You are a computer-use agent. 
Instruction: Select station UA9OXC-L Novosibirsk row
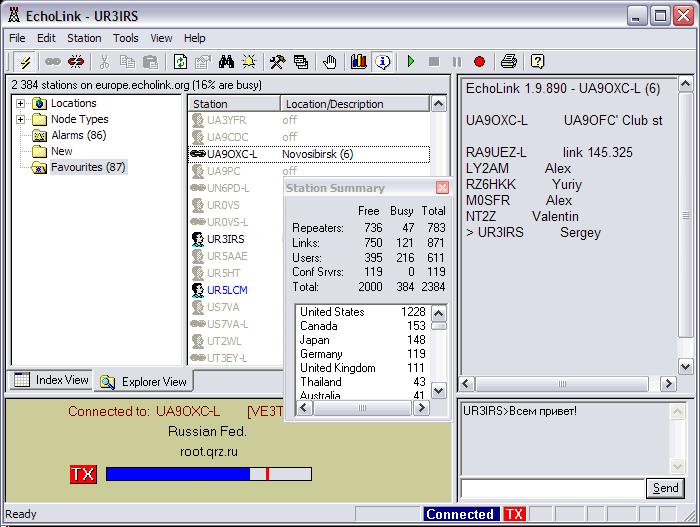coord(309,154)
